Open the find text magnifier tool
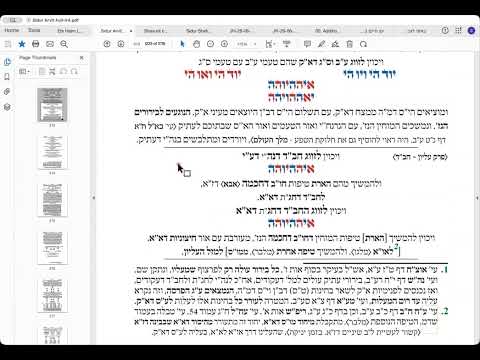Screen dimensions: 480x360 click(64, 44)
